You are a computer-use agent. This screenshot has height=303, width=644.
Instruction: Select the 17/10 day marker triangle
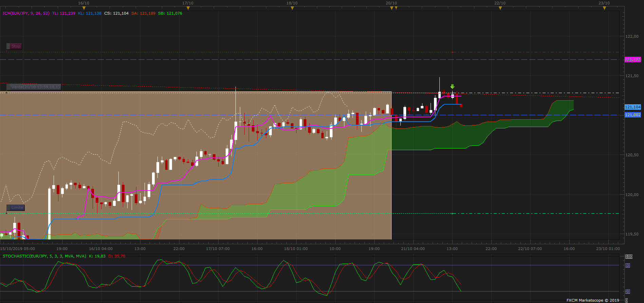point(188,8)
